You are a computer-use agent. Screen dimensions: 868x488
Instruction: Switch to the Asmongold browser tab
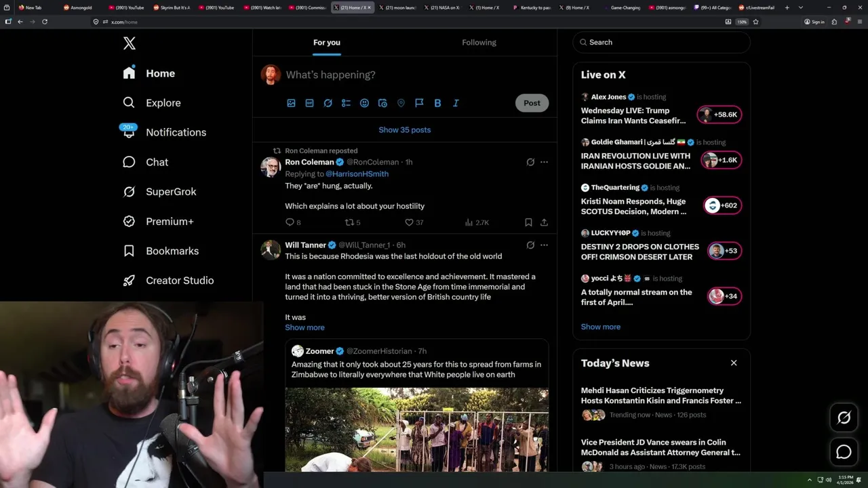81,7
